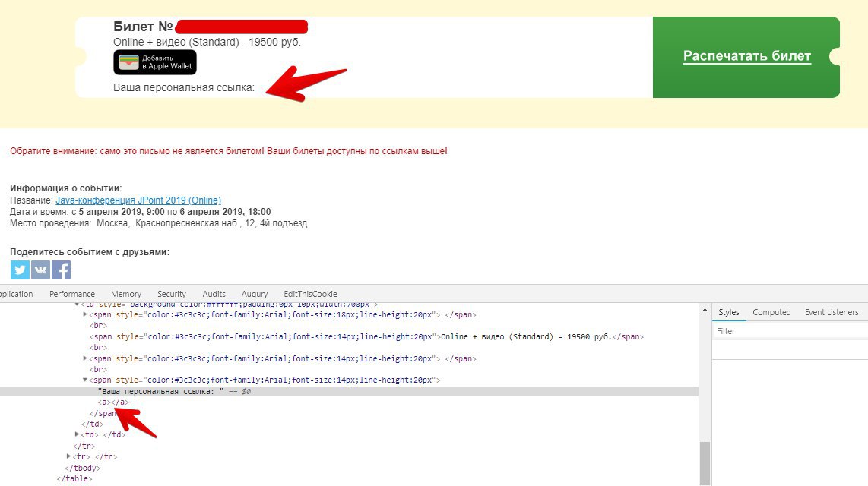Click the 'Место проведения' address line
Viewport: 868px width, 486px height.
(x=158, y=223)
